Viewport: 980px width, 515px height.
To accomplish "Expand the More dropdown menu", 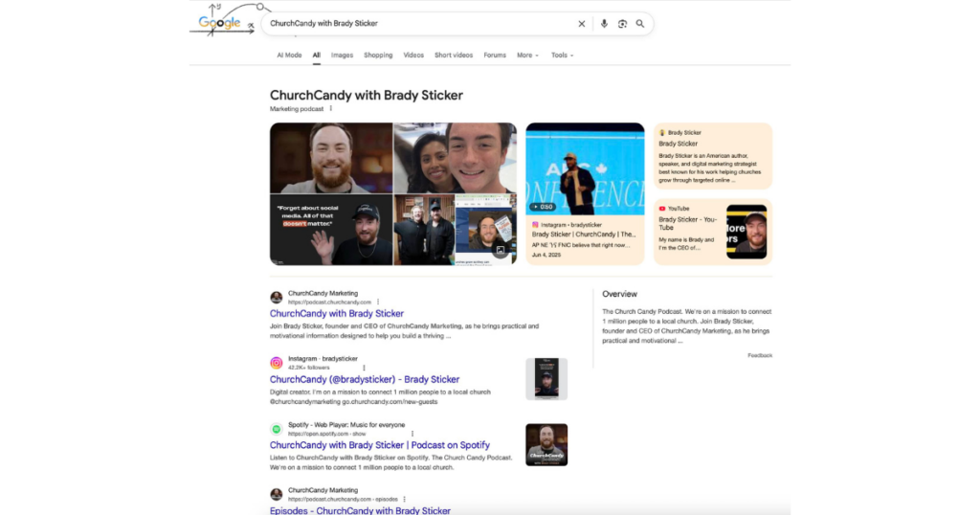I will [527, 55].
